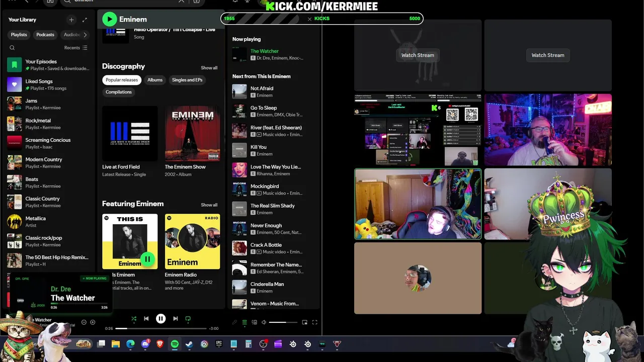
Task: Skip to the next track
Action: [x=175, y=318]
